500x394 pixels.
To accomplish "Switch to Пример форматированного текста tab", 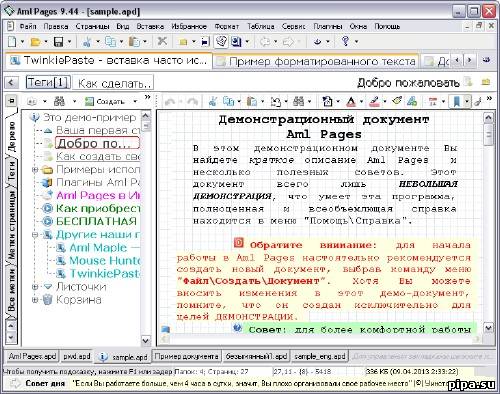I will tap(316, 61).
